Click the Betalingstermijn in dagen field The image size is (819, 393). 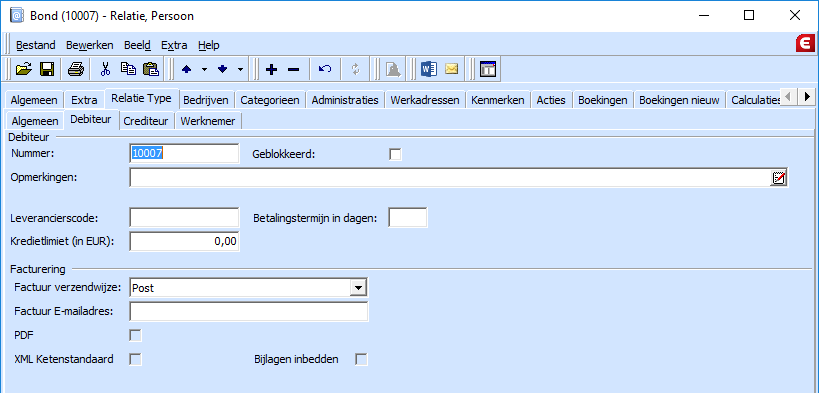pyautogui.click(x=408, y=217)
